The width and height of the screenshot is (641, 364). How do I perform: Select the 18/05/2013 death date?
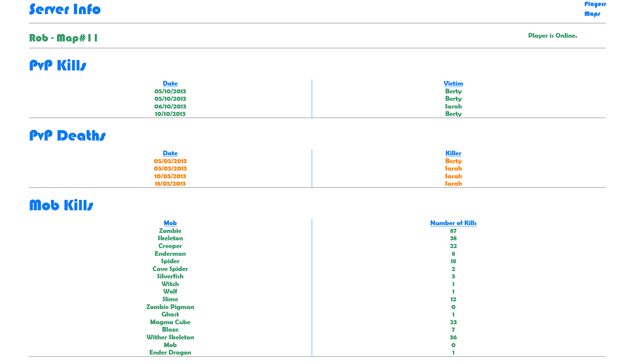170,184
